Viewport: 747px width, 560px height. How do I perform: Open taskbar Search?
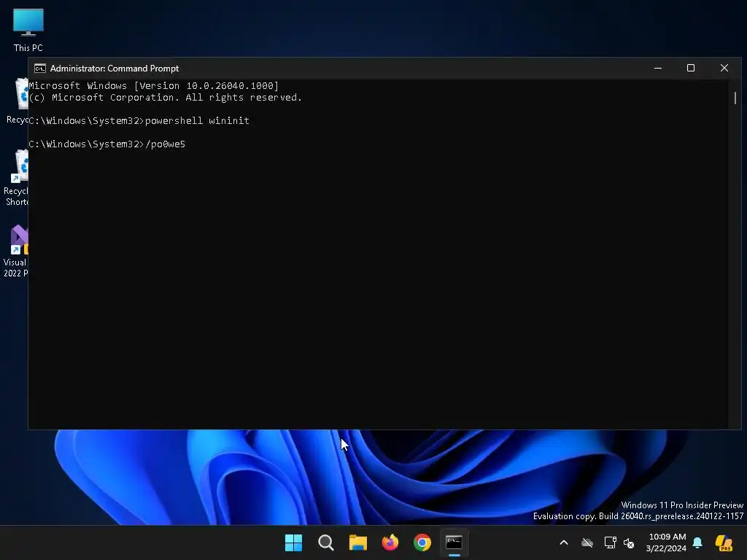tap(326, 542)
